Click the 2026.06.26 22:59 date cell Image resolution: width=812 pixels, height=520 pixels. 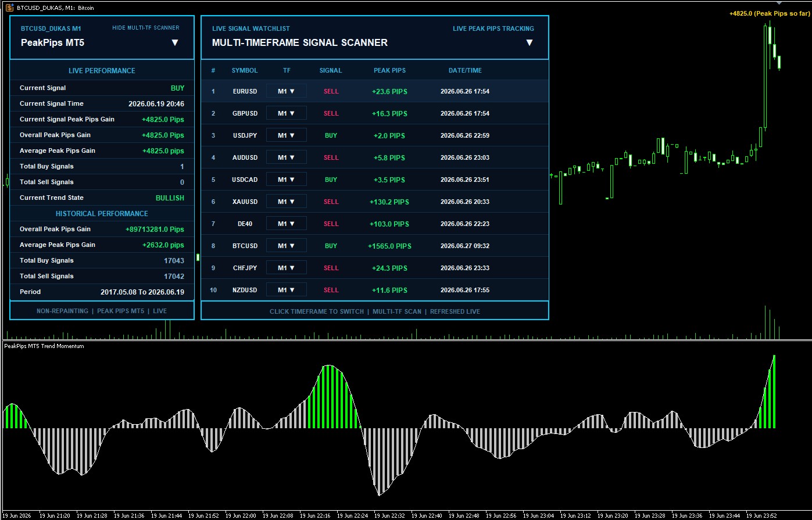465,135
